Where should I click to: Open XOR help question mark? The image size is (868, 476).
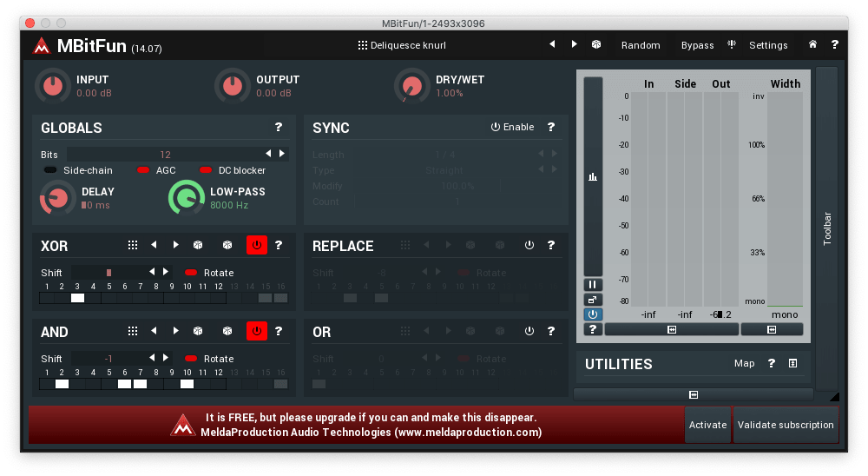click(279, 245)
